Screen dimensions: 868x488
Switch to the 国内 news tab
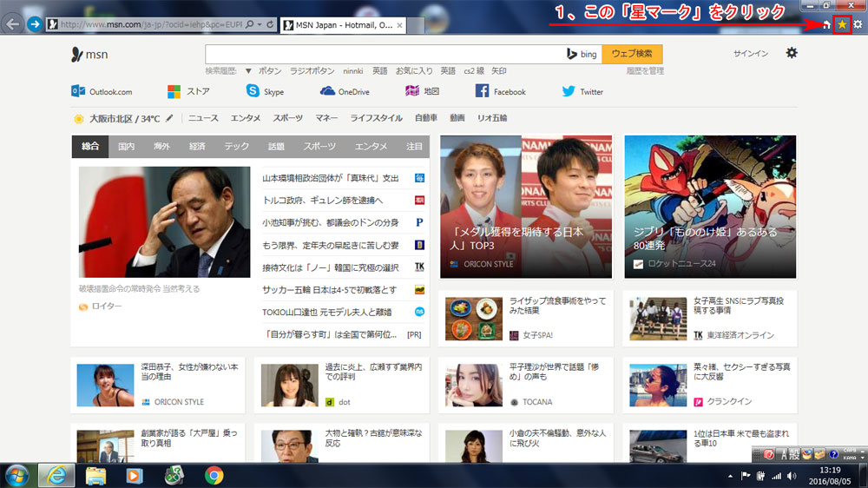pyautogui.click(x=126, y=147)
